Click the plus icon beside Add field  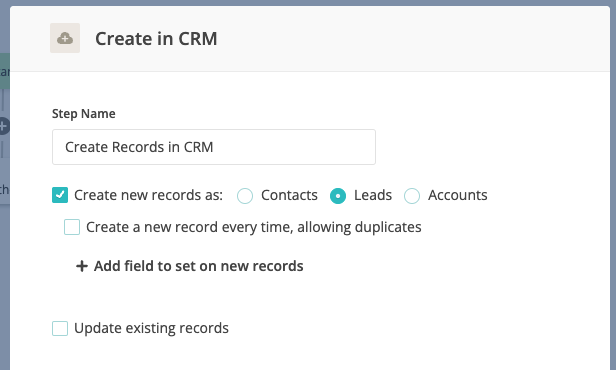coord(82,266)
